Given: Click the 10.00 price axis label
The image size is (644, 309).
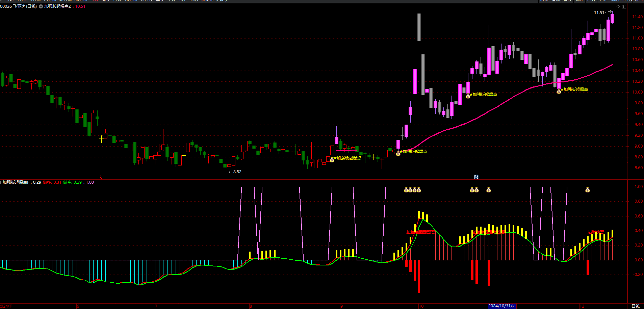Looking at the screenshot, I should pyautogui.click(x=638, y=92).
